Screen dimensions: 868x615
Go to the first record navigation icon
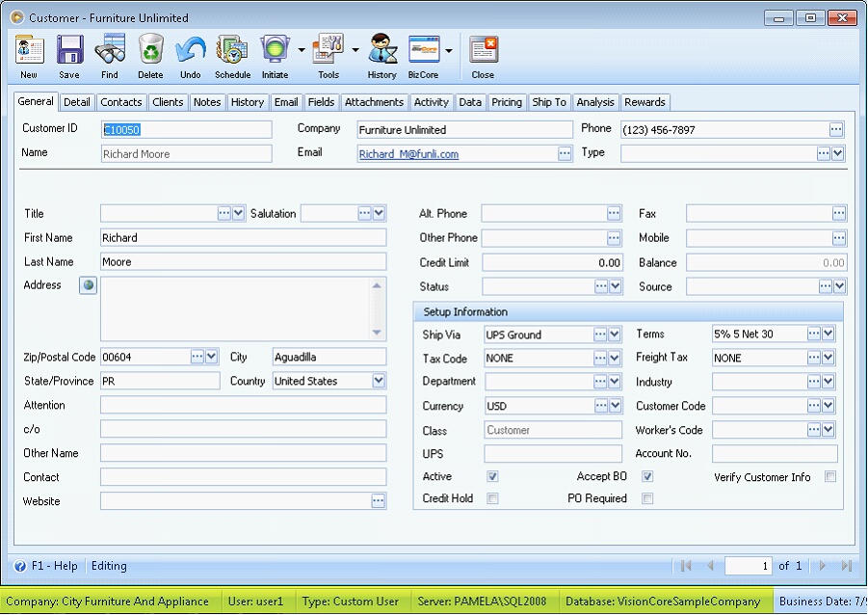pos(686,566)
